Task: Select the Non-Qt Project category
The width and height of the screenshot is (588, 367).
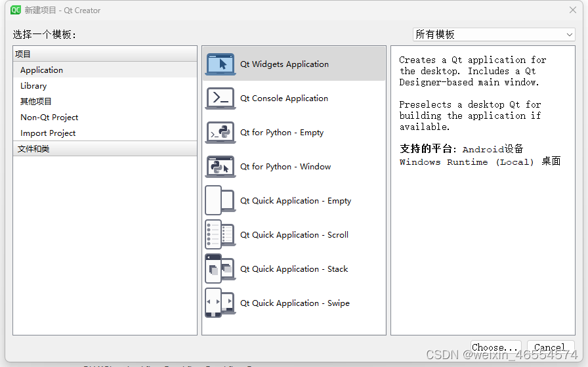Action: tap(104, 118)
